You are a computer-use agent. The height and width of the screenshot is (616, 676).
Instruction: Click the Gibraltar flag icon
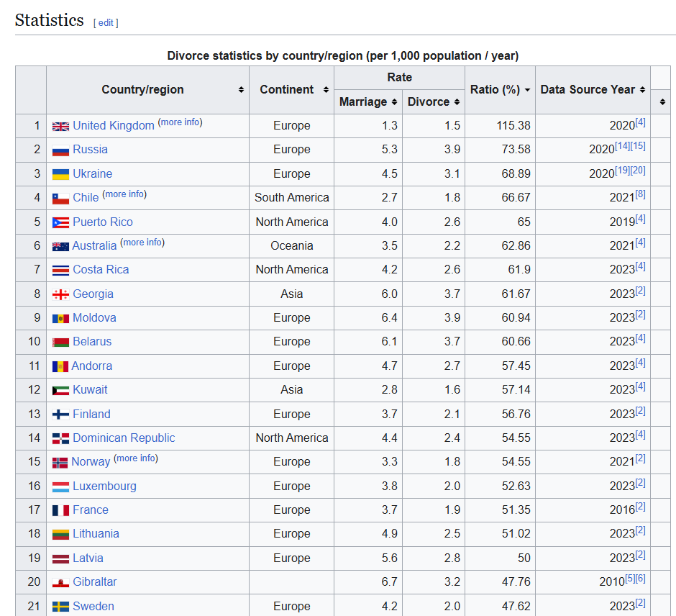coord(60,583)
